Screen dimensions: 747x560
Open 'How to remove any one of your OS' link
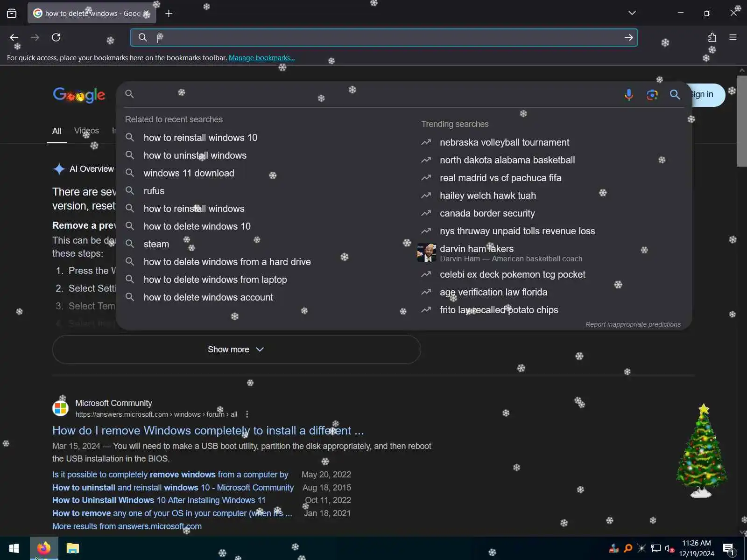tap(172, 513)
